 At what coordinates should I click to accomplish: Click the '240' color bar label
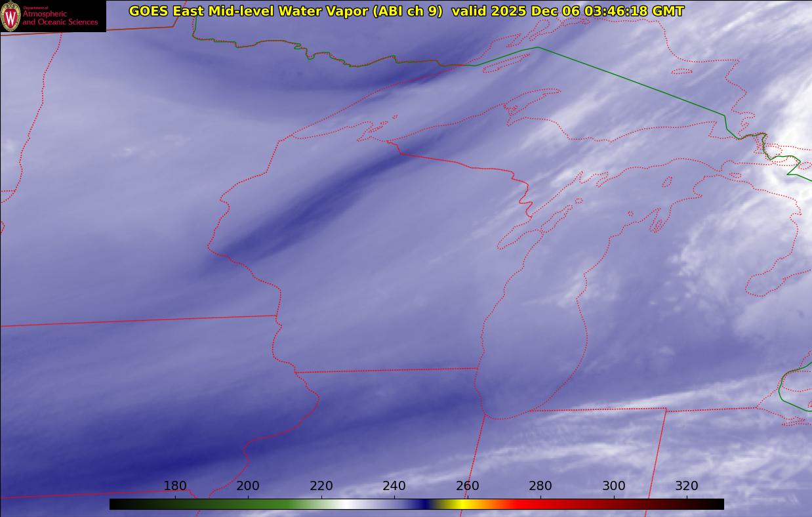(394, 486)
